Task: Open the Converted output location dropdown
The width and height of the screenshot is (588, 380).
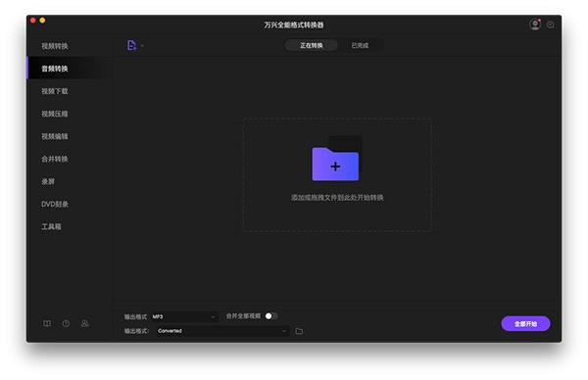Action: point(222,330)
